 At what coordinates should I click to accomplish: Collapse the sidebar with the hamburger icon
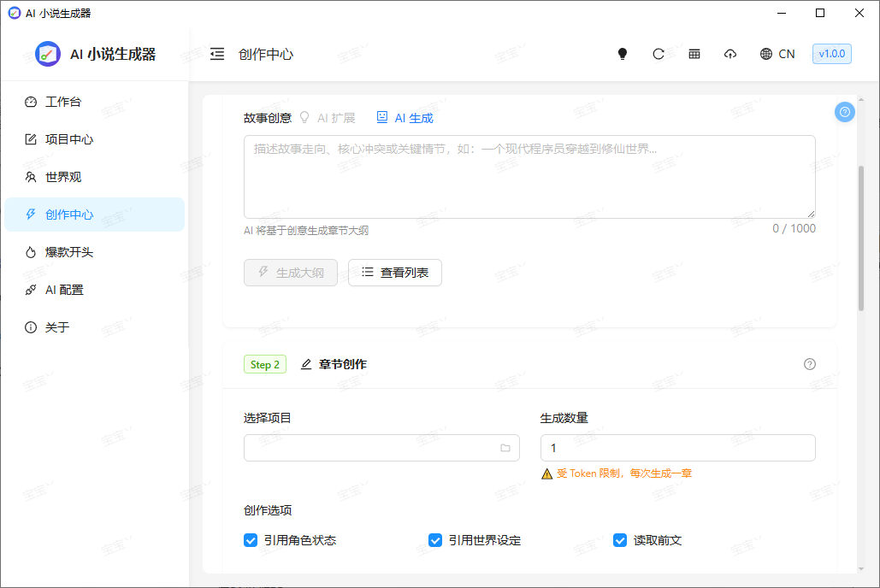pos(216,53)
